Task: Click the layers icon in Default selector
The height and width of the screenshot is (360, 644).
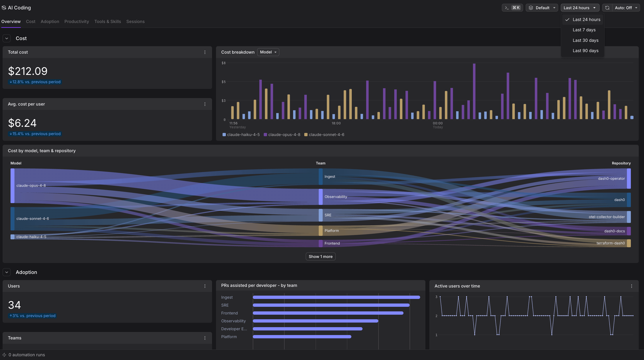Action: tap(531, 8)
